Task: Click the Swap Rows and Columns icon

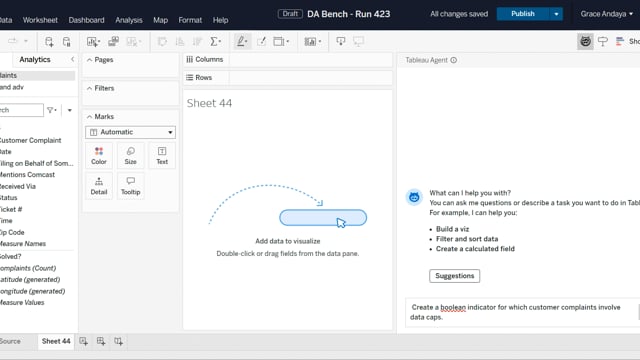Action: [x=162, y=42]
